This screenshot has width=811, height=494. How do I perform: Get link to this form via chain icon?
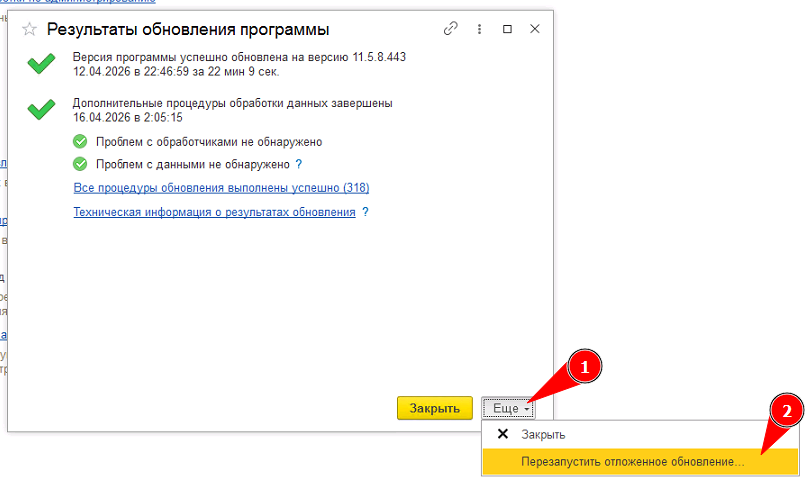click(451, 30)
